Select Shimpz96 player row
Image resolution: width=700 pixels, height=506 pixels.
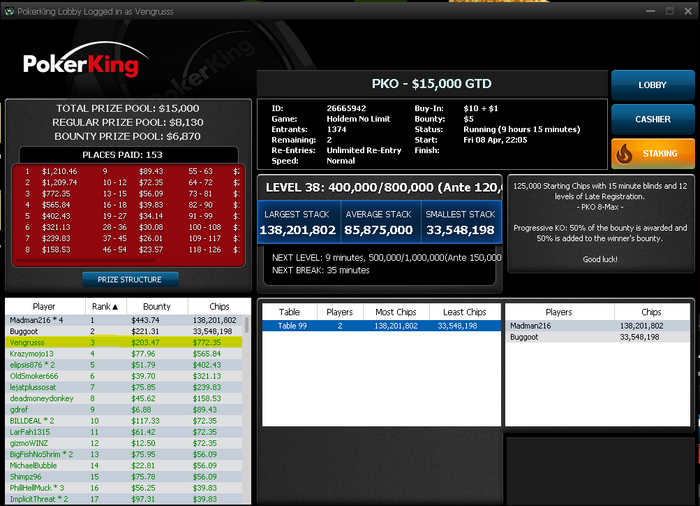pos(124,477)
